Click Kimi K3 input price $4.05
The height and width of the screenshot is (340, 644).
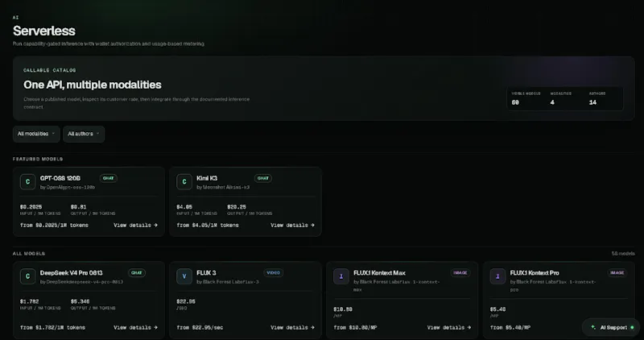click(x=184, y=207)
